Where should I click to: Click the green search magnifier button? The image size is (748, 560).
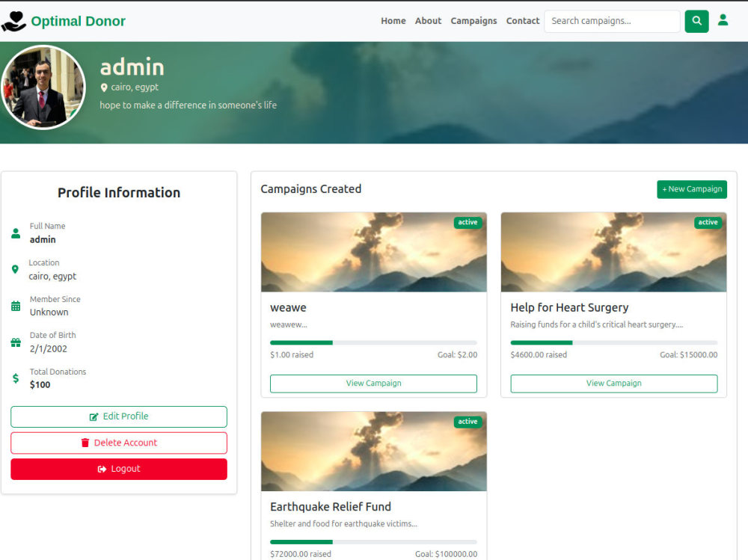(696, 21)
